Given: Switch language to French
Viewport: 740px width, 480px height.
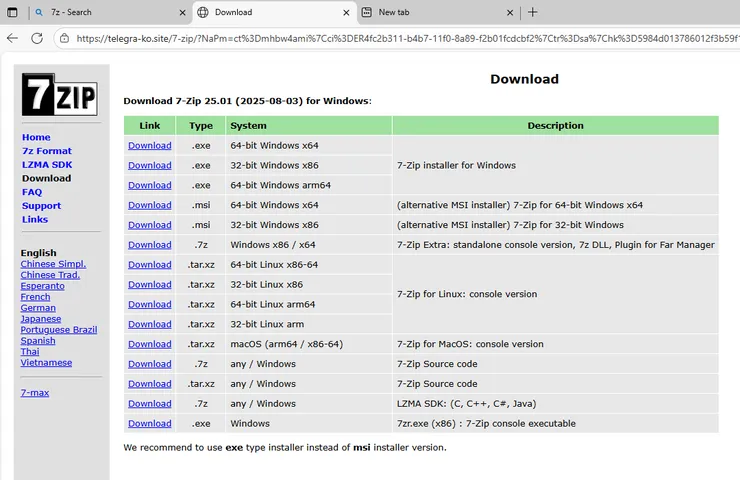Looking at the screenshot, I should [35, 297].
